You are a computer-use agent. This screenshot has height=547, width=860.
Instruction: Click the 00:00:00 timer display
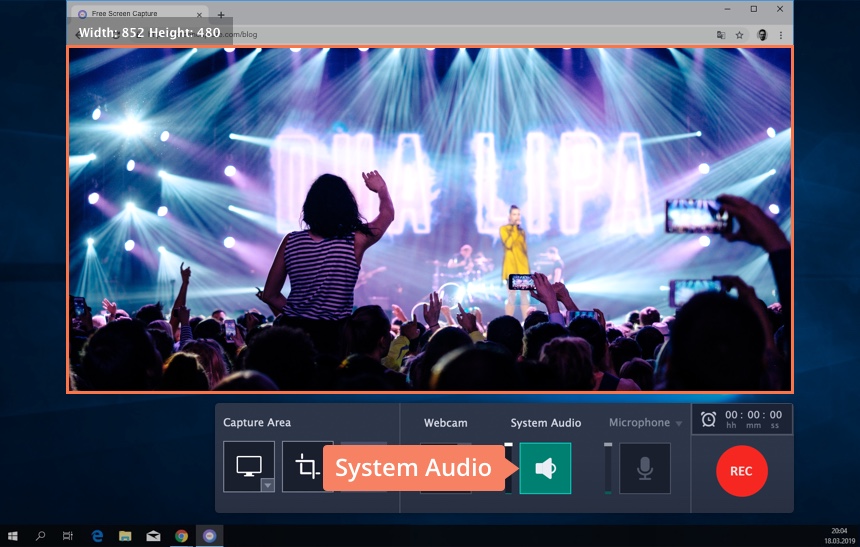click(753, 419)
